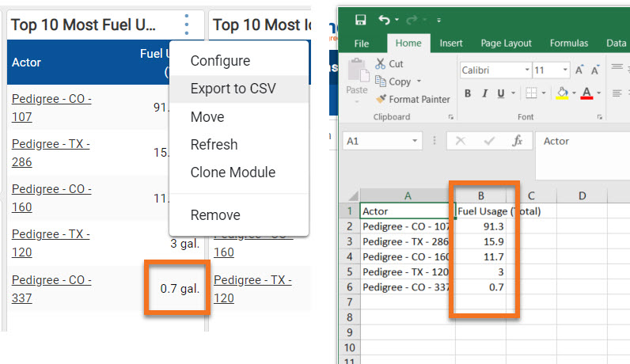Open the Undo history dropdown arrow
The image size is (630, 364).
[x=397, y=20]
